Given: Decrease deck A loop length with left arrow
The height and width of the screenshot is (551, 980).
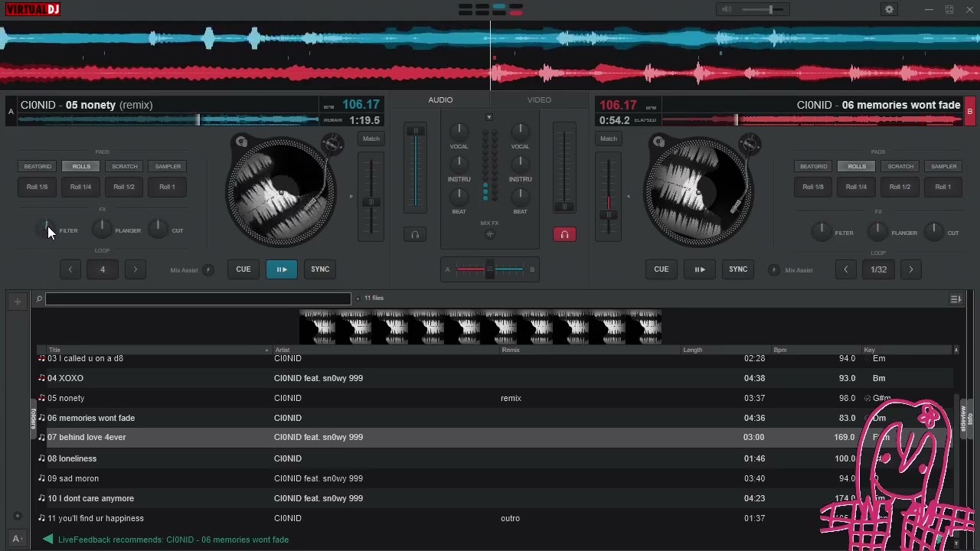Looking at the screenshot, I should (x=70, y=269).
